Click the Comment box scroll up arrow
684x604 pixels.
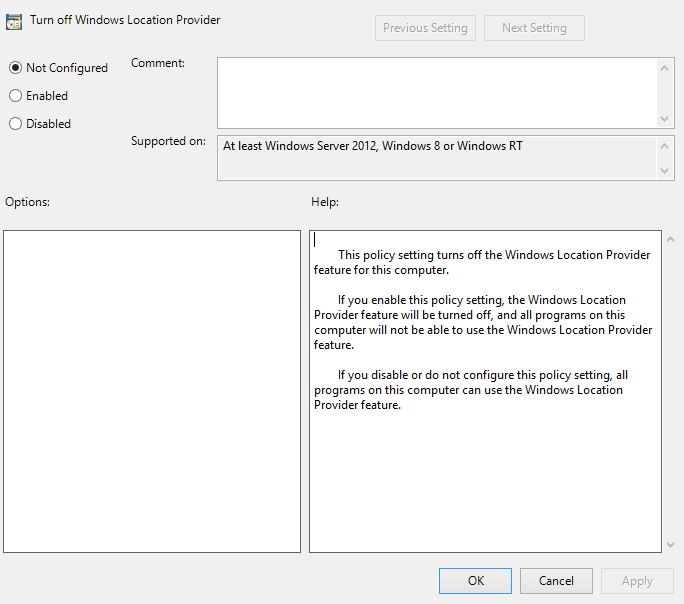tap(664, 68)
